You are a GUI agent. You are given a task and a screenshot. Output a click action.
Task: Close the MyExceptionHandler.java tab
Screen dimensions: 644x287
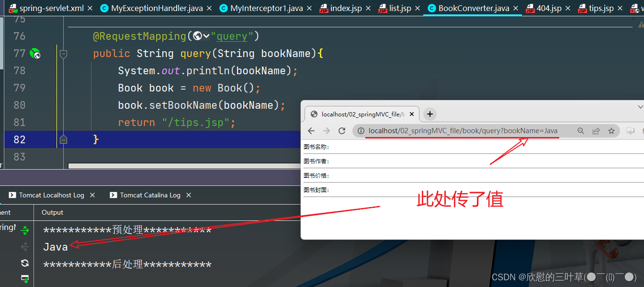point(209,9)
